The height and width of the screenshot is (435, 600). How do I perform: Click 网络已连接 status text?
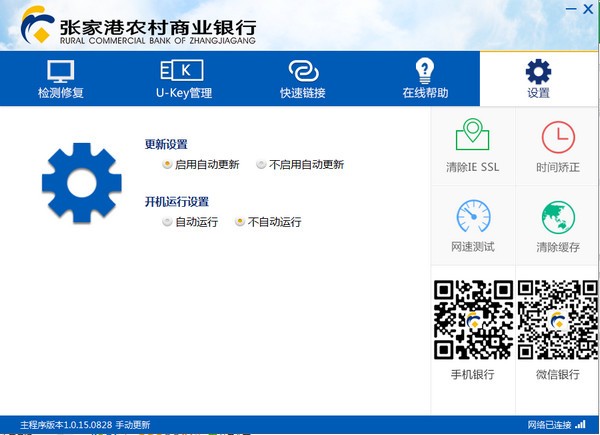click(549, 425)
